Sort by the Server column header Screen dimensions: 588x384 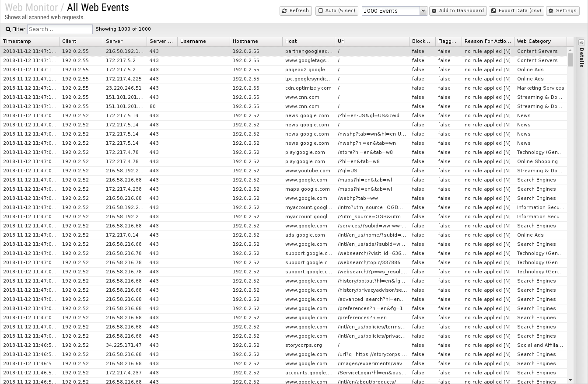[125, 42]
